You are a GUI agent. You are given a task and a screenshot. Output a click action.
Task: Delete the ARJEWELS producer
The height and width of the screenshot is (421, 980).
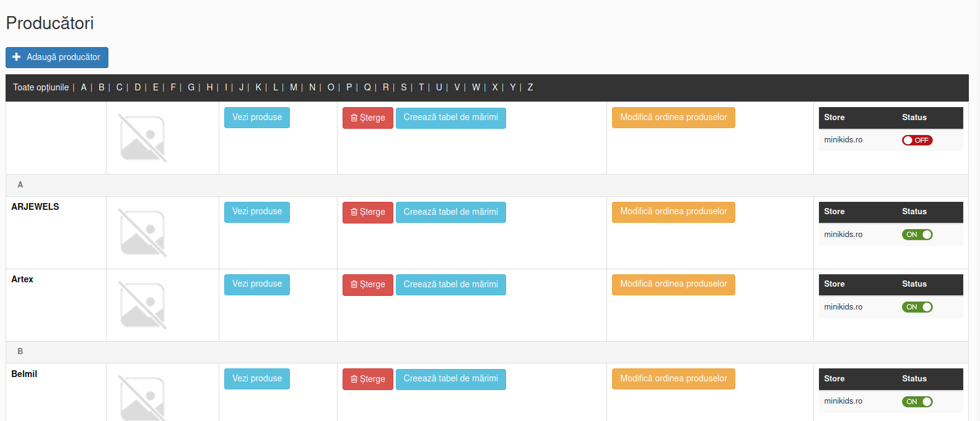(368, 212)
